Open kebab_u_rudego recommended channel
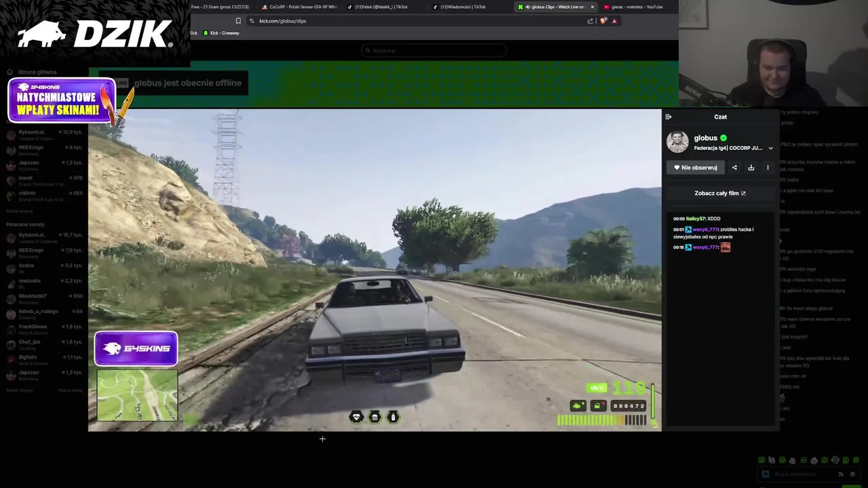The height and width of the screenshot is (488, 868). [x=44, y=313]
